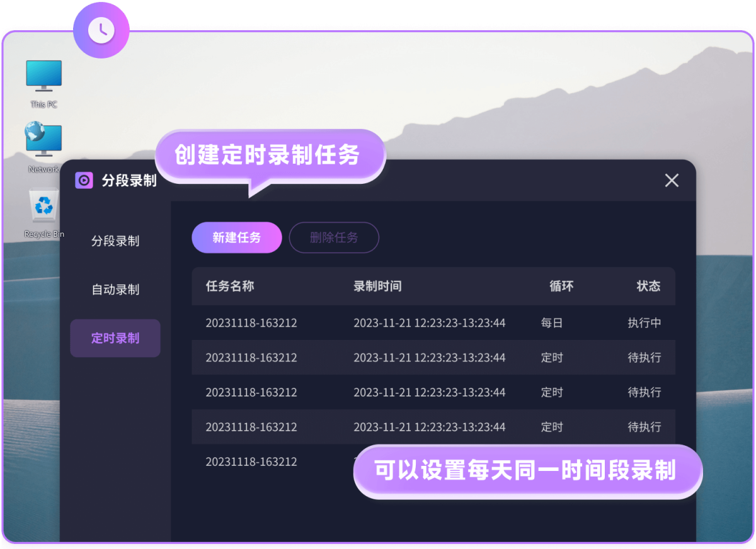Click the 创建定时录制任务 callout bubble
This screenshot has width=756, height=549.
coord(268,156)
